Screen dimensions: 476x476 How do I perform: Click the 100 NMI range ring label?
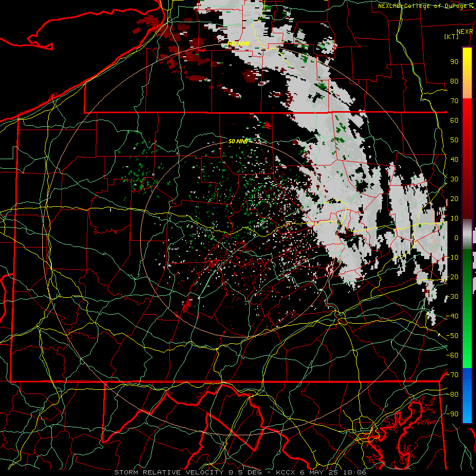(x=239, y=44)
